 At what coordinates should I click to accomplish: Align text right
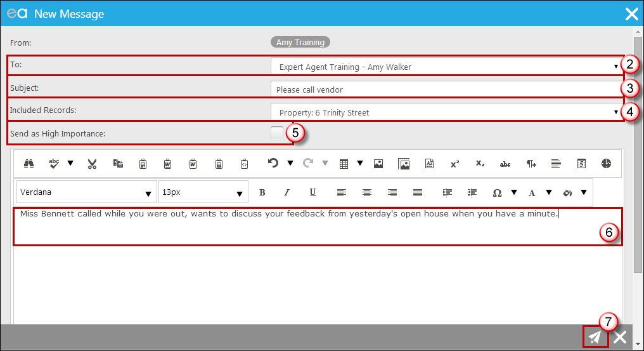pos(392,192)
